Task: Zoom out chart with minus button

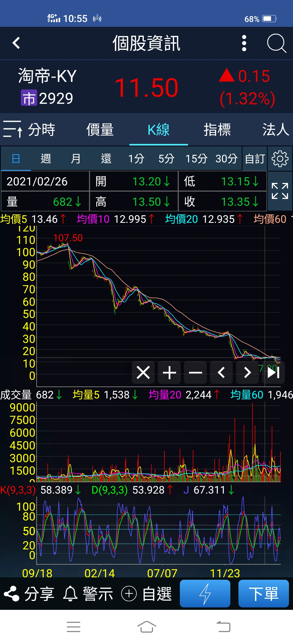Action: coord(195,372)
